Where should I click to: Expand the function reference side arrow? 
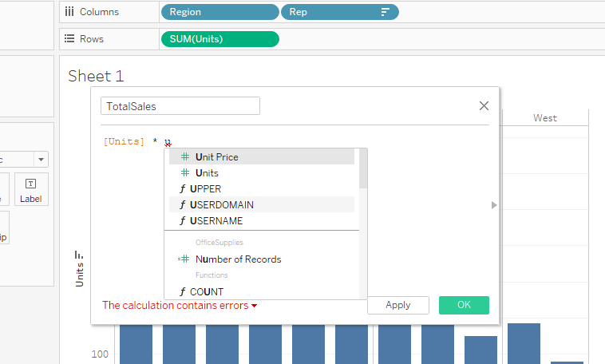pos(494,205)
